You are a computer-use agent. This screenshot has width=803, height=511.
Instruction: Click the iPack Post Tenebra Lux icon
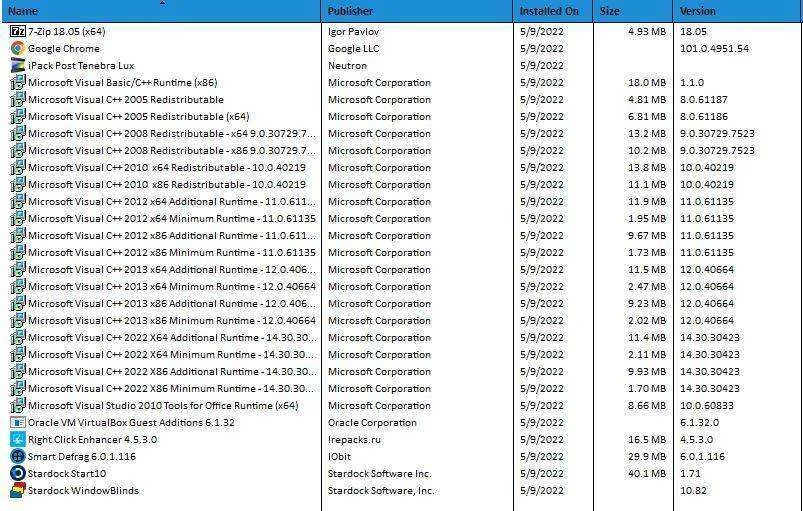(x=18, y=66)
